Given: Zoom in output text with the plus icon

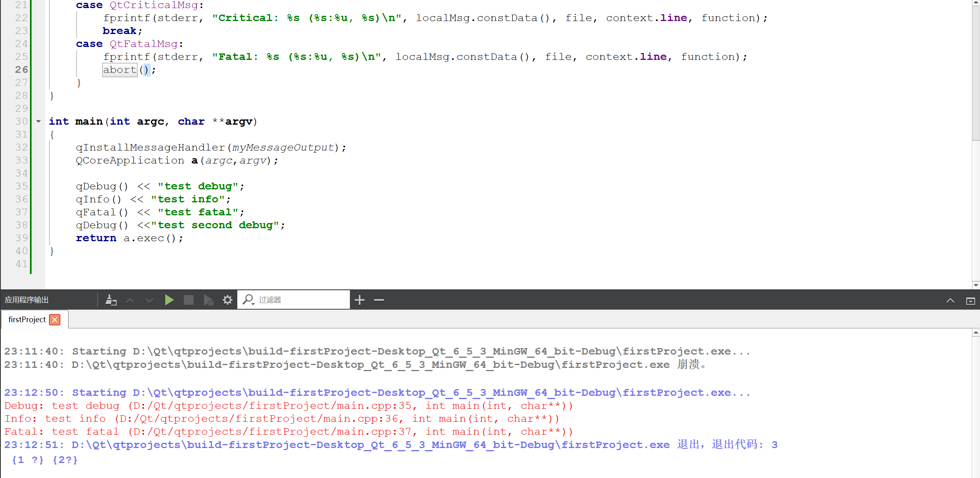Looking at the screenshot, I should (x=360, y=300).
